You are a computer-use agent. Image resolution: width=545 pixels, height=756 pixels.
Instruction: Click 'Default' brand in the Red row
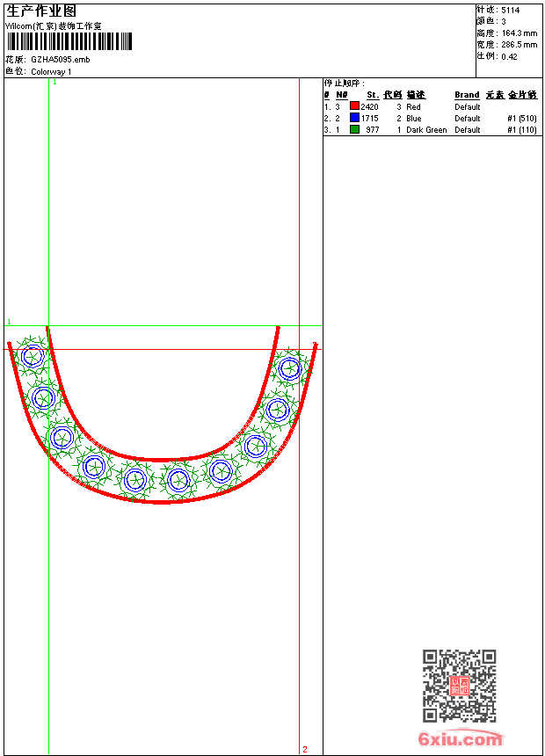[468, 107]
